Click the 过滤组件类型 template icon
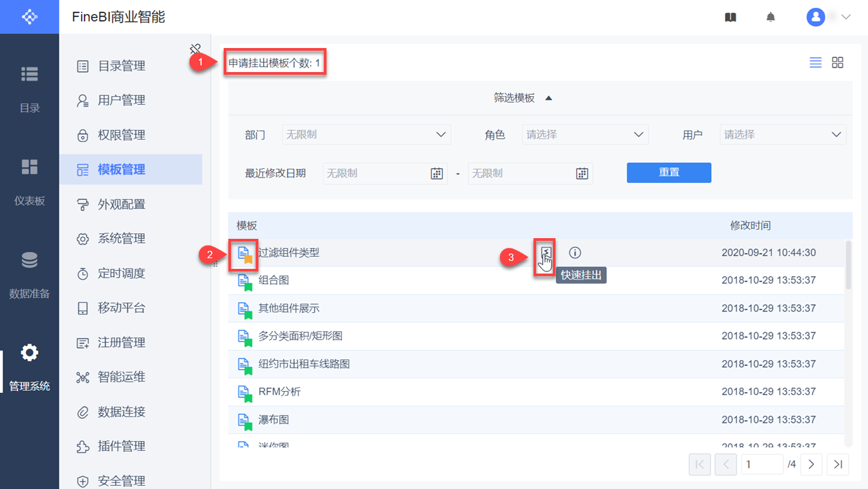Viewport: 868px width, 489px height. tap(244, 254)
